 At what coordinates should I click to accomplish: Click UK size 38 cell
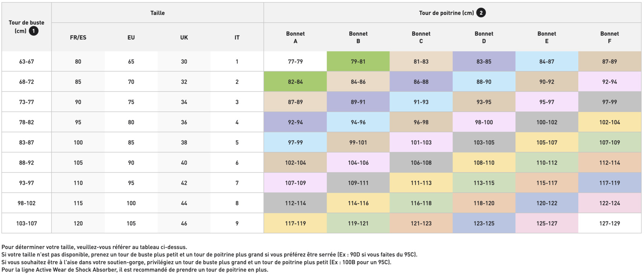[184, 142]
